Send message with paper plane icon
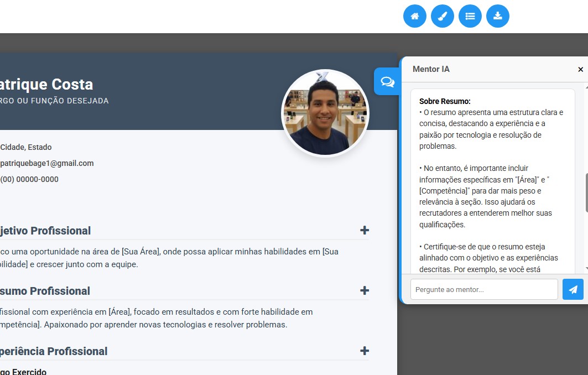Image resolution: width=588 pixels, height=375 pixels. click(x=573, y=289)
